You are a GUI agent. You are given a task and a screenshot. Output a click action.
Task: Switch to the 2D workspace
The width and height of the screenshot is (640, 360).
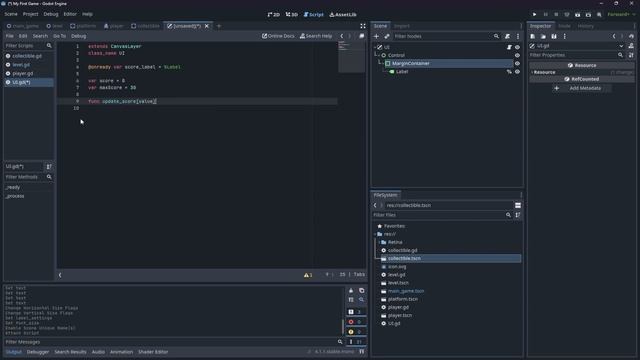[x=273, y=14]
